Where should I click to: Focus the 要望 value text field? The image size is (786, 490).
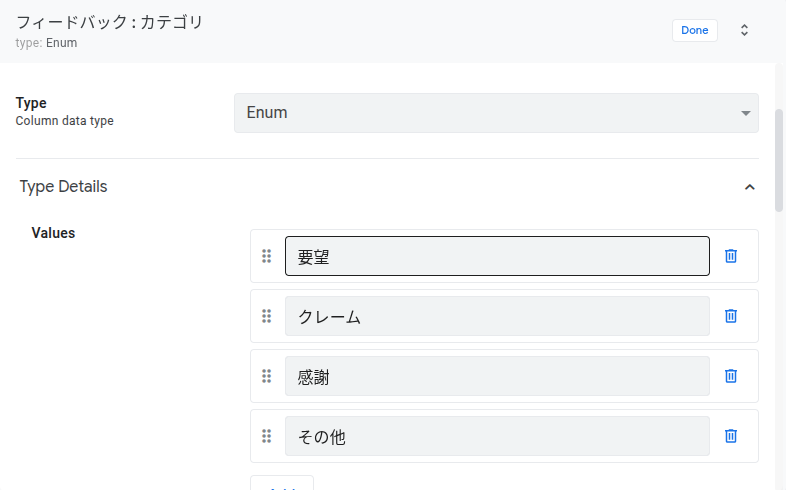pos(497,256)
